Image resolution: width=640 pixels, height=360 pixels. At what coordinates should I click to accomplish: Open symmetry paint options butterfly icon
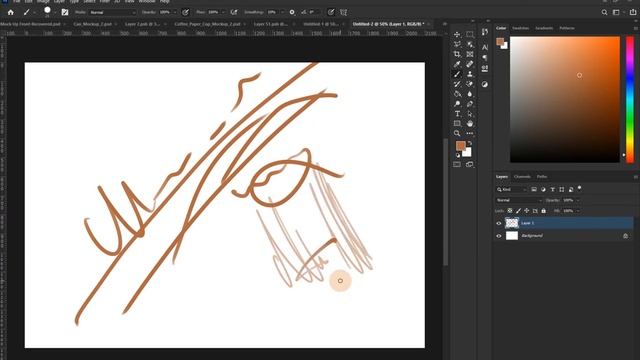[x=344, y=12]
